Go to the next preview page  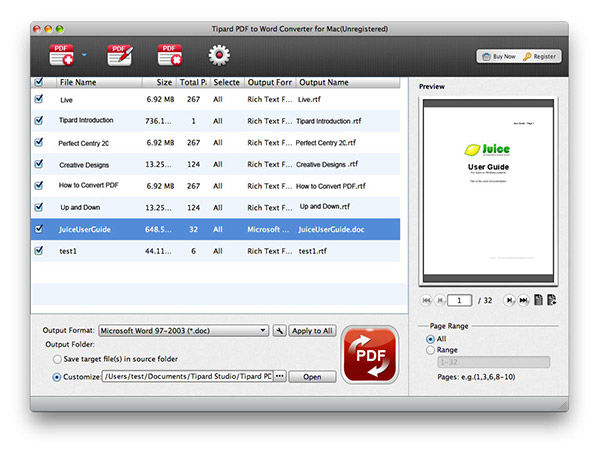pyautogui.click(x=509, y=299)
